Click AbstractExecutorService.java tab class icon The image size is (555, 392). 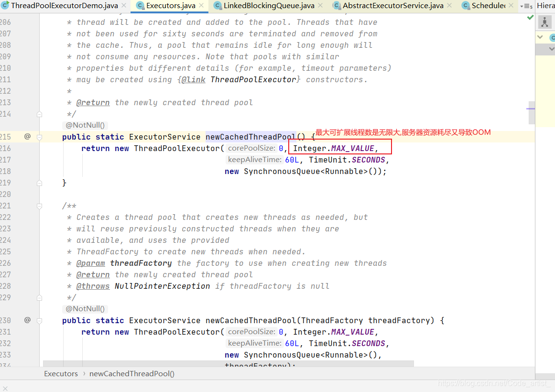tap(337, 6)
